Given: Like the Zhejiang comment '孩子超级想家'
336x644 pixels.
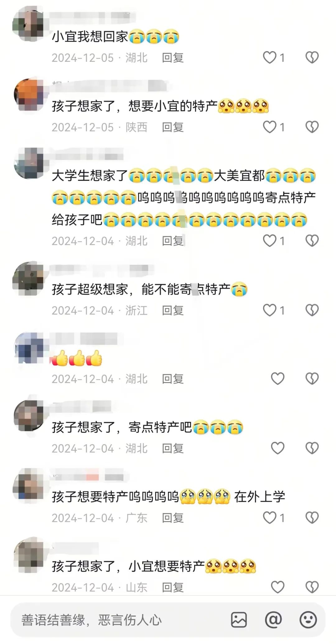Looking at the screenshot, I should click(270, 310).
